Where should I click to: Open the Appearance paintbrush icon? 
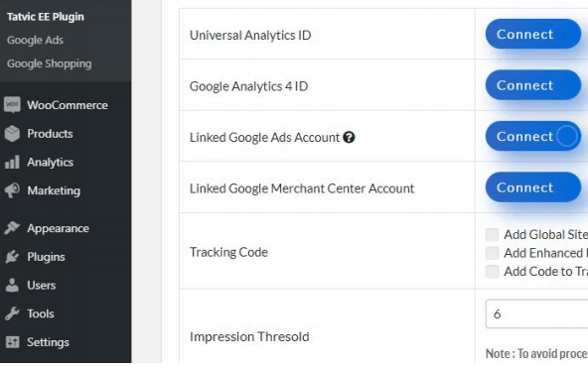pyautogui.click(x=12, y=228)
